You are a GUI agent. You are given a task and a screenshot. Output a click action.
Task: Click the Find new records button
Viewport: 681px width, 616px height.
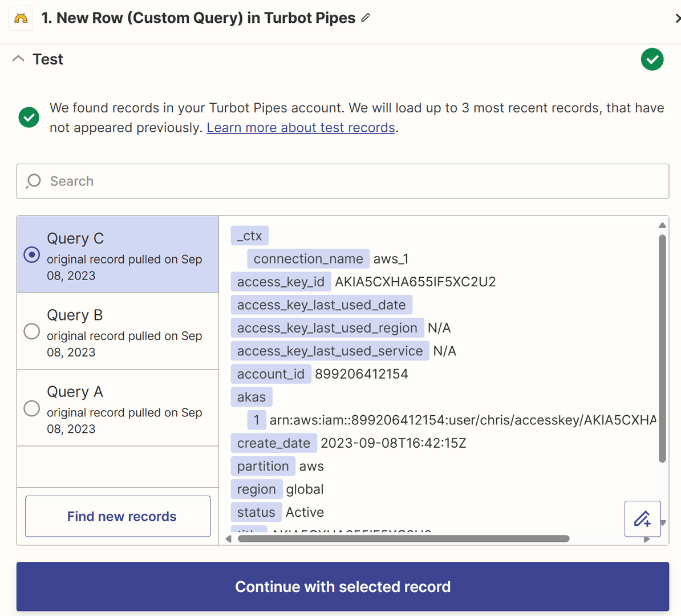117,516
